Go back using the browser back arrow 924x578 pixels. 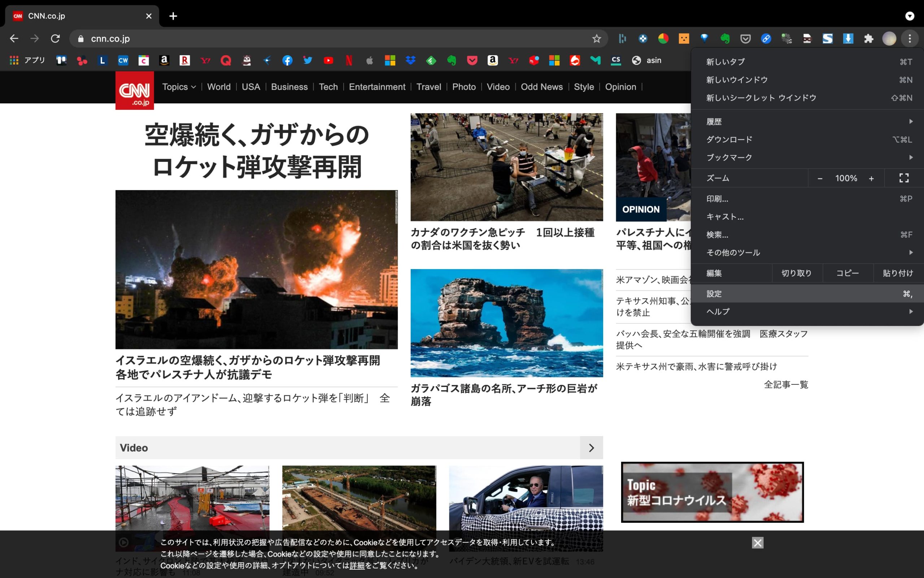pos(14,39)
